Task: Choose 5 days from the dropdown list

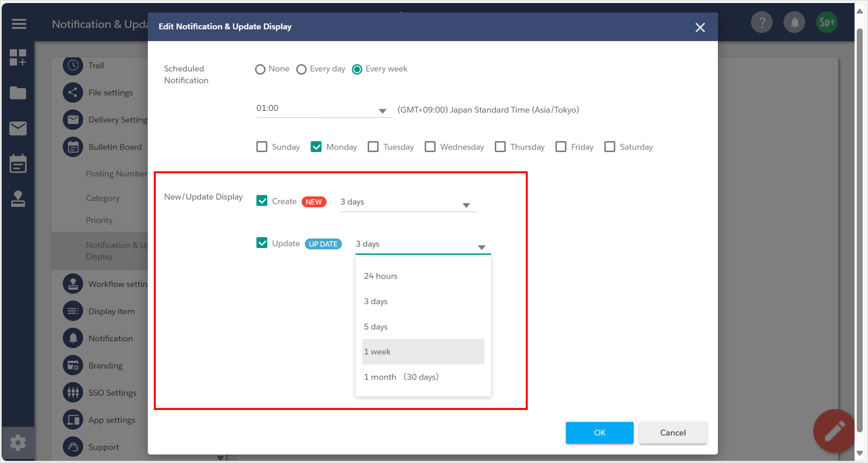Action: click(x=423, y=327)
